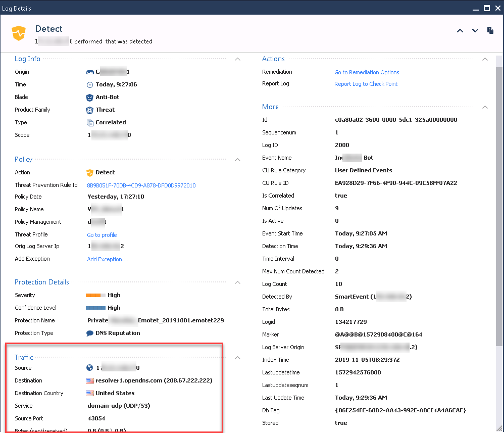Click the Anti-Bot blade icon
Viewport: 504px width, 433px height.
(x=90, y=97)
